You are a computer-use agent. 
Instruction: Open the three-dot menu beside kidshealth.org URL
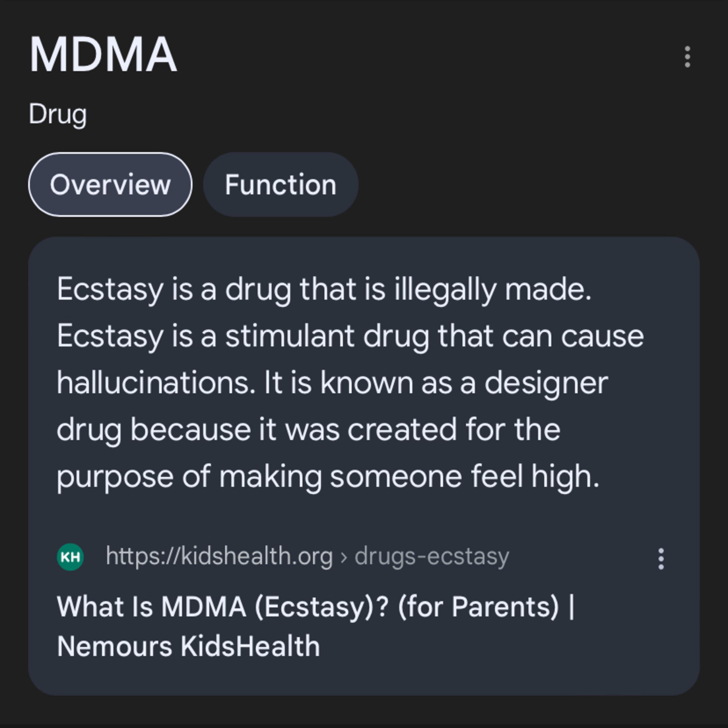point(661,559)
